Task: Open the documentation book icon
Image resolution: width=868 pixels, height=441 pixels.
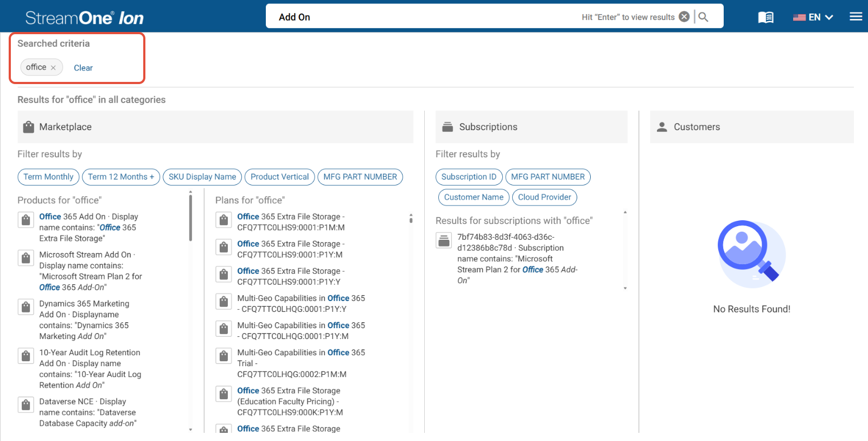Action: (x=765, y=17)
